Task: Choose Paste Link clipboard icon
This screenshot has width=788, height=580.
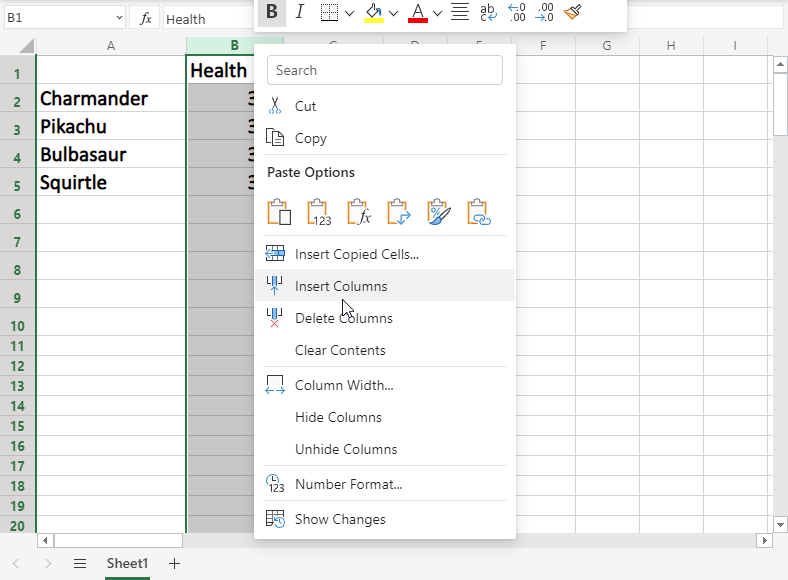Action: [x=479, y=212]
